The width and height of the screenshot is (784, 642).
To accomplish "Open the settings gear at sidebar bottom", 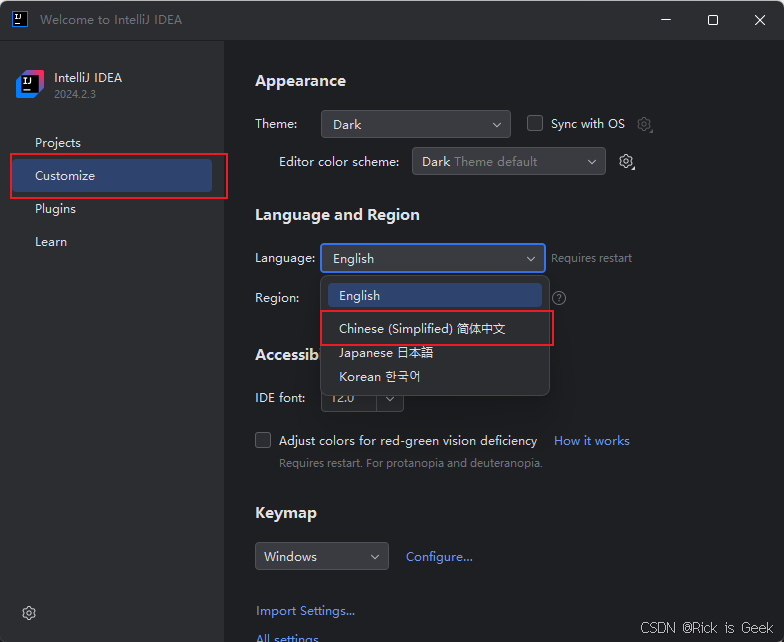I will 29,613.
